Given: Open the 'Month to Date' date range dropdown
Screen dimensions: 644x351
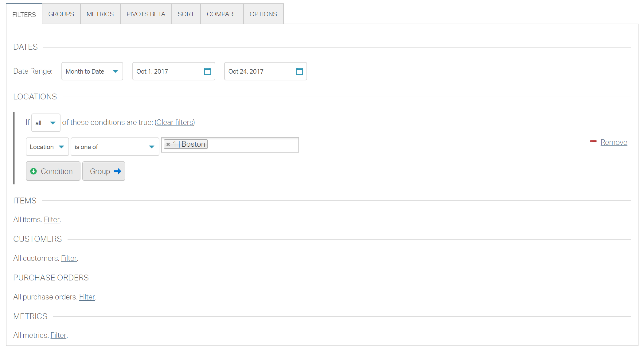Looking at the screenshot, I should [92, 71].
